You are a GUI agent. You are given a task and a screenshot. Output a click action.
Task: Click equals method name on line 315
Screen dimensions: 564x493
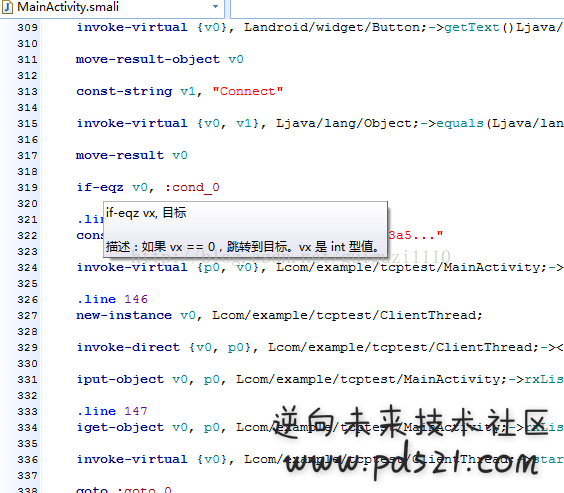[460, 123]
